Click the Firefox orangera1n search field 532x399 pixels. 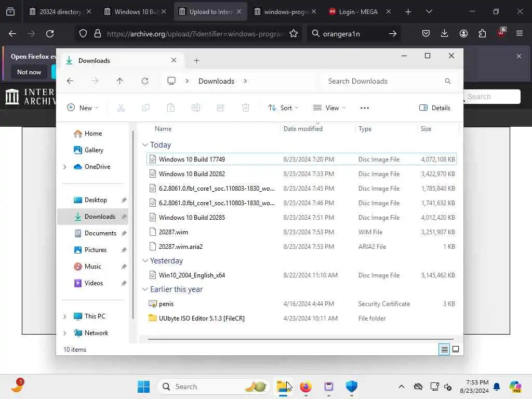353,34
